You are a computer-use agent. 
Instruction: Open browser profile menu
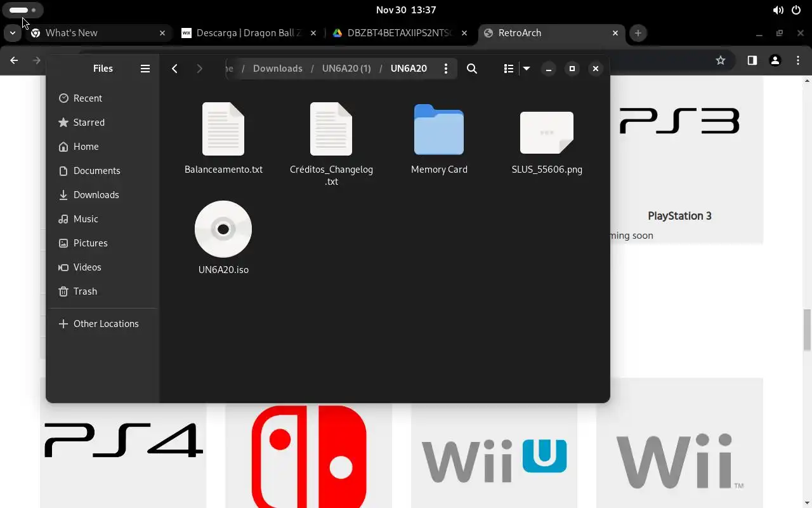point(775,60)
